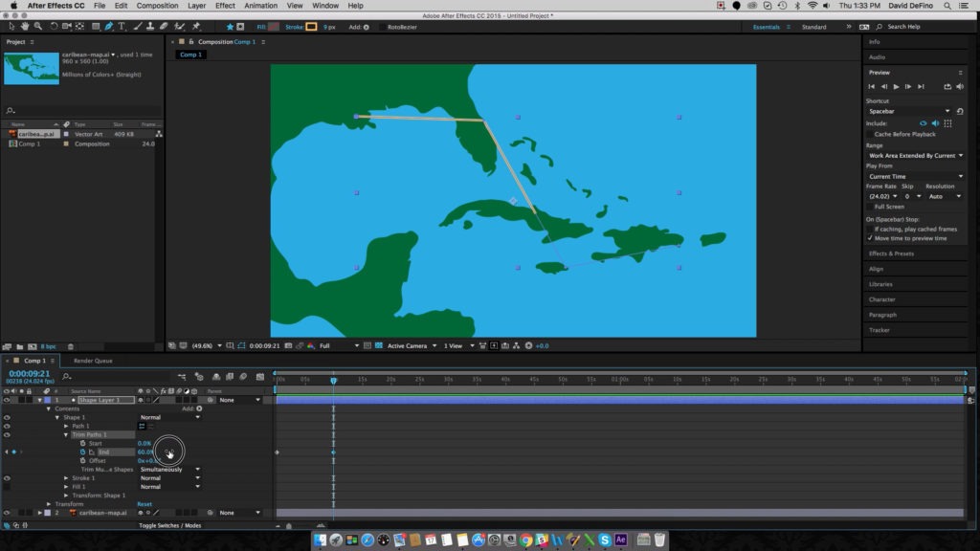Expand the layer Transform group
The image size is (980, 551).
click(49, 504)
